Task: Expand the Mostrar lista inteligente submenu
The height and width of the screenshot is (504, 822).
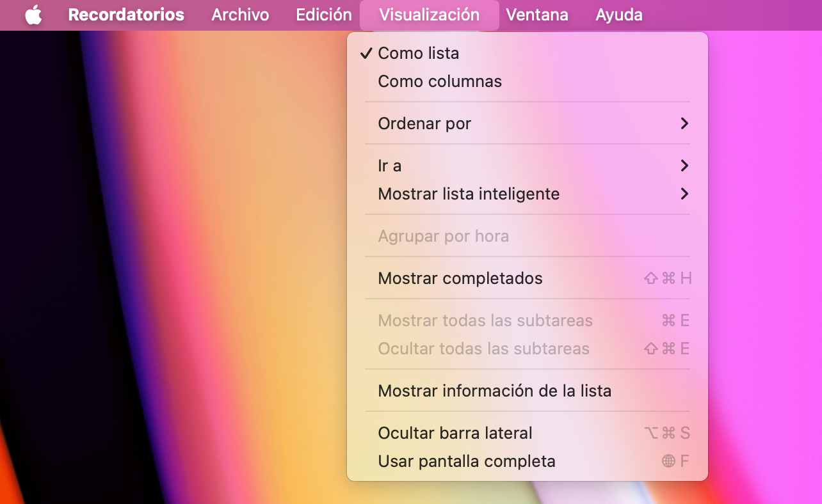Action: pos(469,194)
